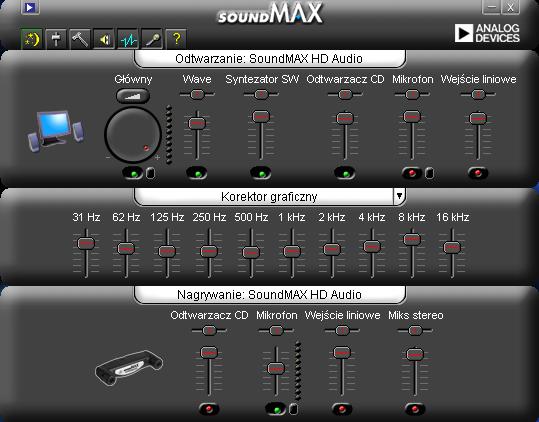The width and height of the screenshot is (539, 422).
Task: Click the Główny master volume knob
Action: pyautogui.click(x=133, y=134)
